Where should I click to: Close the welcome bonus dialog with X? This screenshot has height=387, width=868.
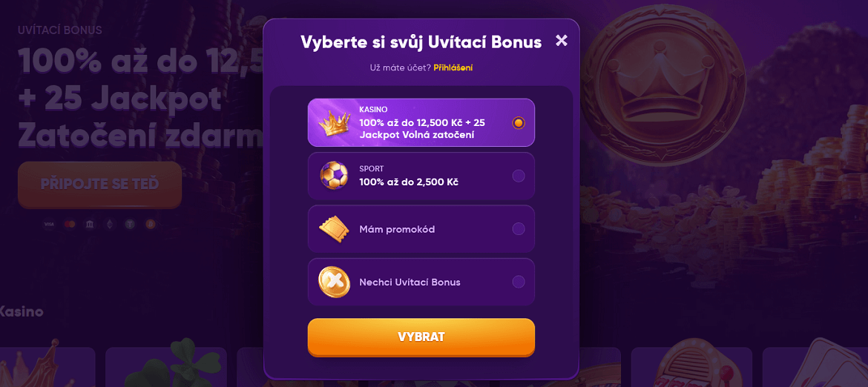click(562, 40)
